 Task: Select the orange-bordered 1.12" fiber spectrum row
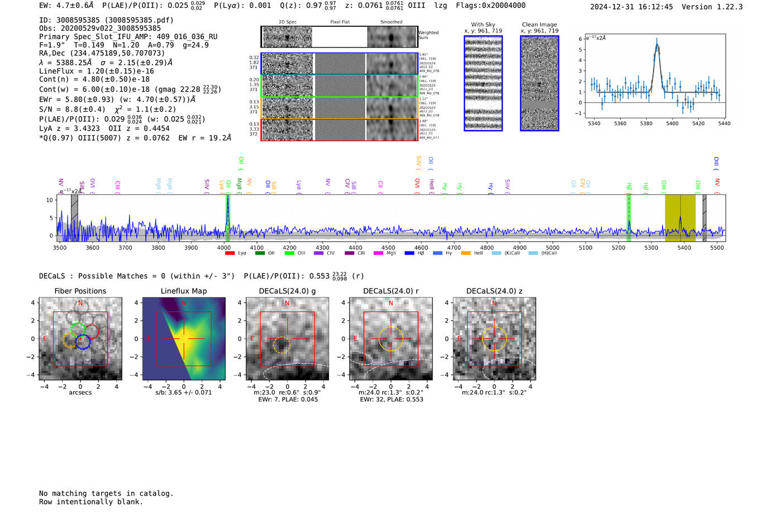pyautogui.click(x=340, y=108)
